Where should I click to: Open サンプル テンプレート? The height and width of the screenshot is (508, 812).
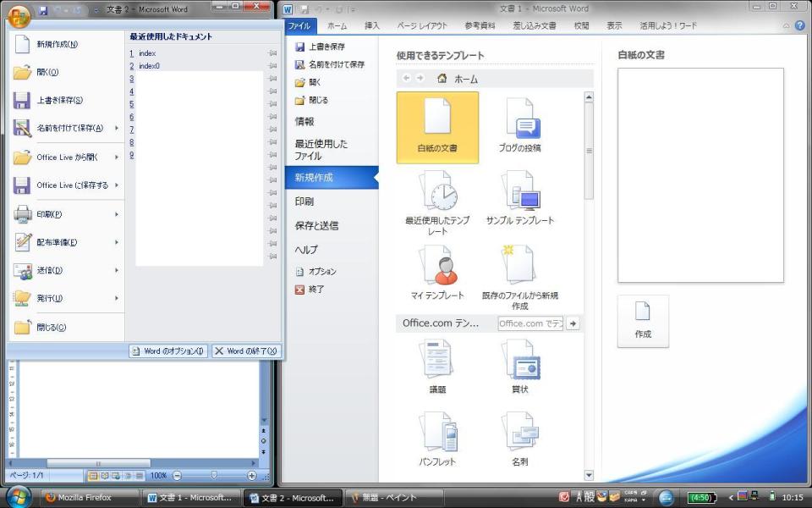520,200
